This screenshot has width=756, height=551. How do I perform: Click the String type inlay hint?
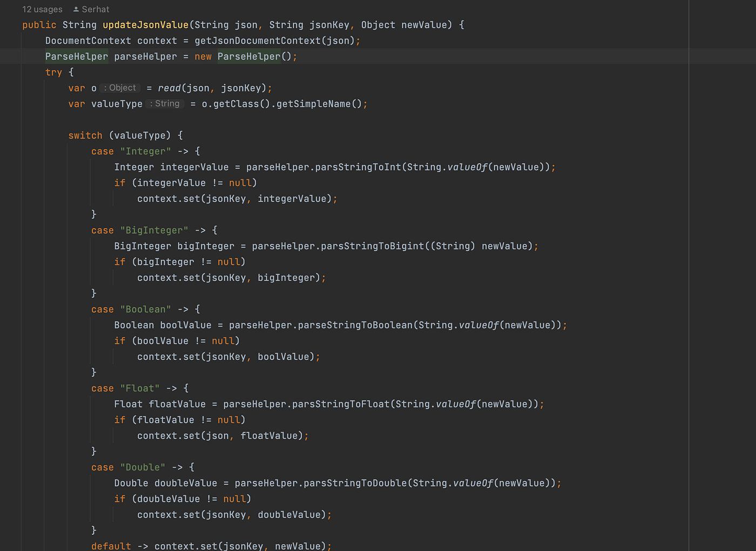[x=165, y=103]
